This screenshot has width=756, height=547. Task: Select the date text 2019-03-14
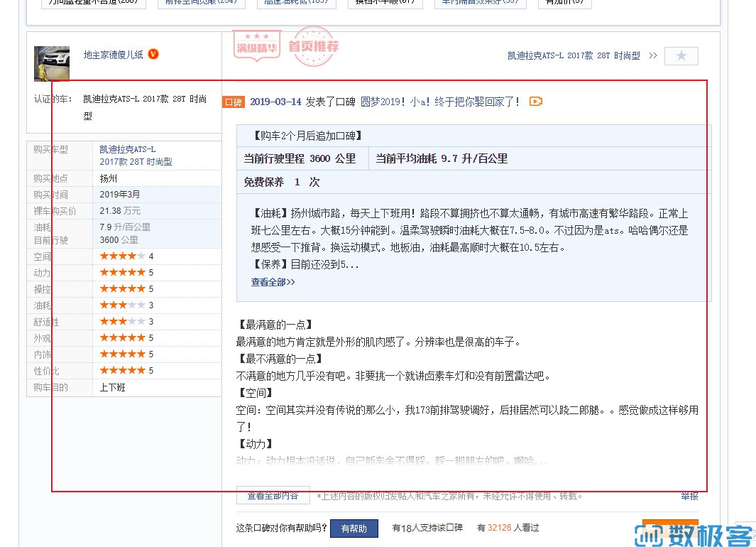tap(275, 102)
